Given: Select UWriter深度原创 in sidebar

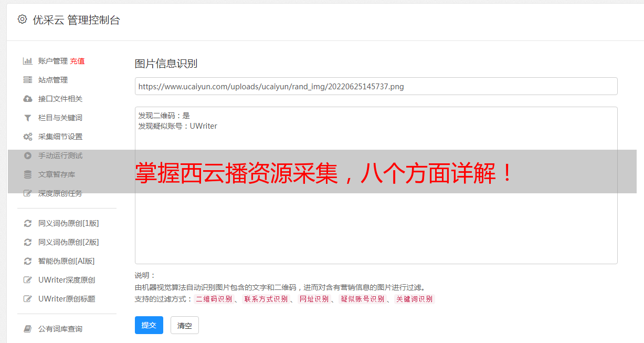Looking at the screenshot, I should [67, 280].
